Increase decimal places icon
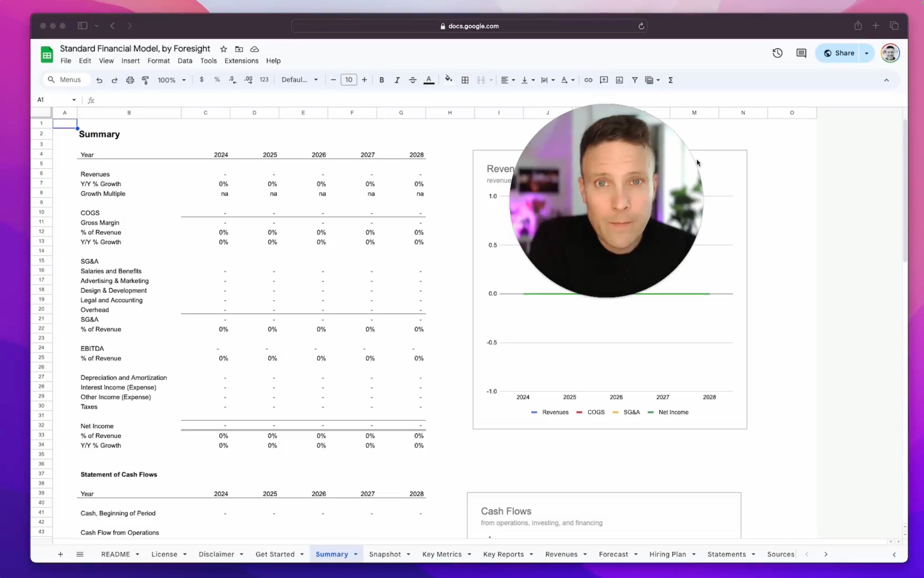924x578 pixels. click(248, 80)
